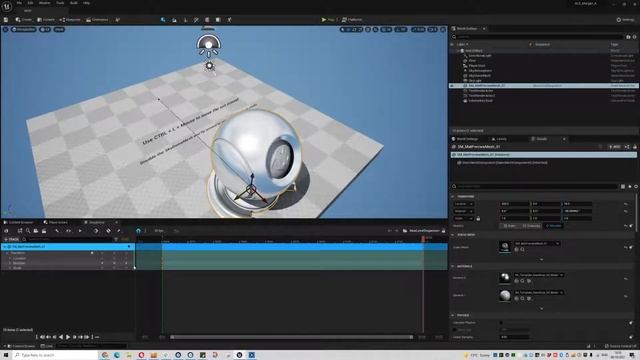Select the Static mobility option
This screenshot has height=360, width=640.
[x=509, y=226]
